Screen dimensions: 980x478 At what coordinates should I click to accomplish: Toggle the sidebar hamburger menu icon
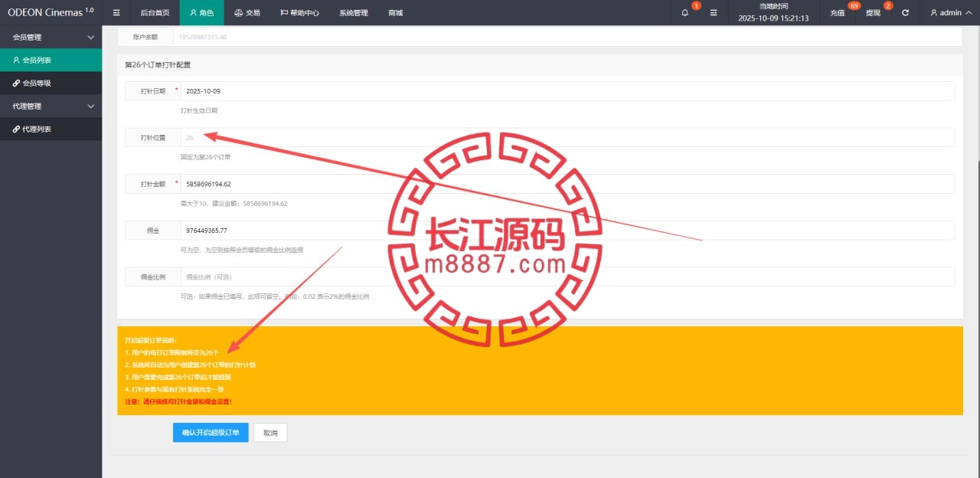[x=116, y=13]
